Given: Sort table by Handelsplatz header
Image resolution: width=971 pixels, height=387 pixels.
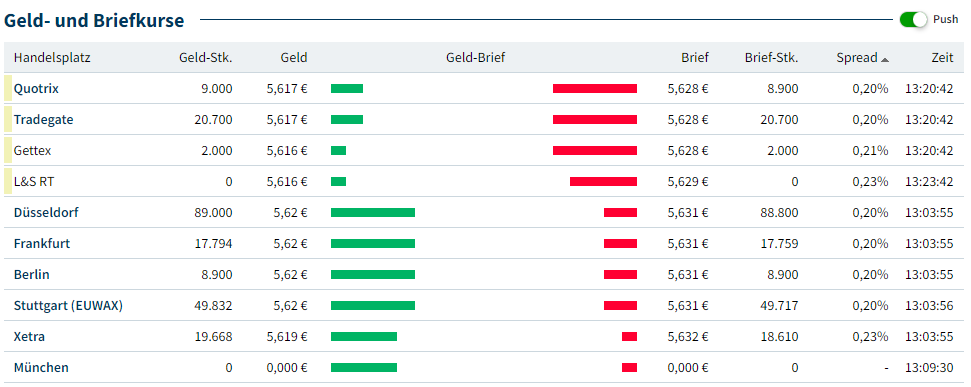Looking at the screenshot, I should pos(52,58).
